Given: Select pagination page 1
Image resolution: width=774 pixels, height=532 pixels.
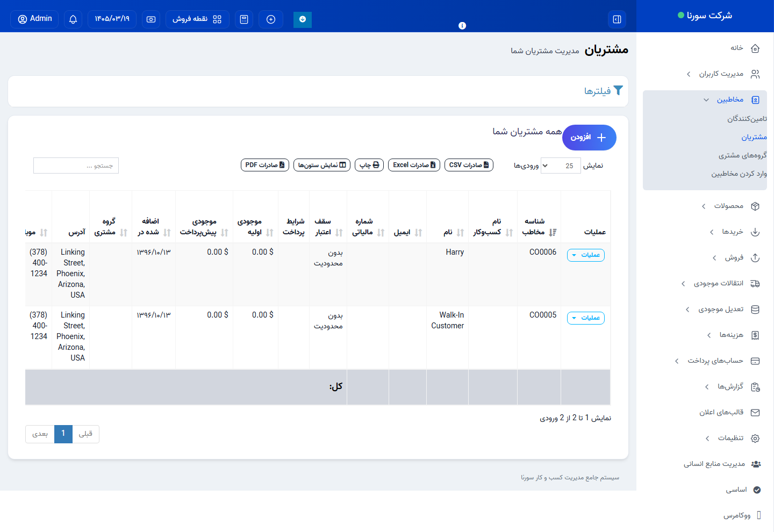Looking at the screenshot, I should (x=63, y=434).
